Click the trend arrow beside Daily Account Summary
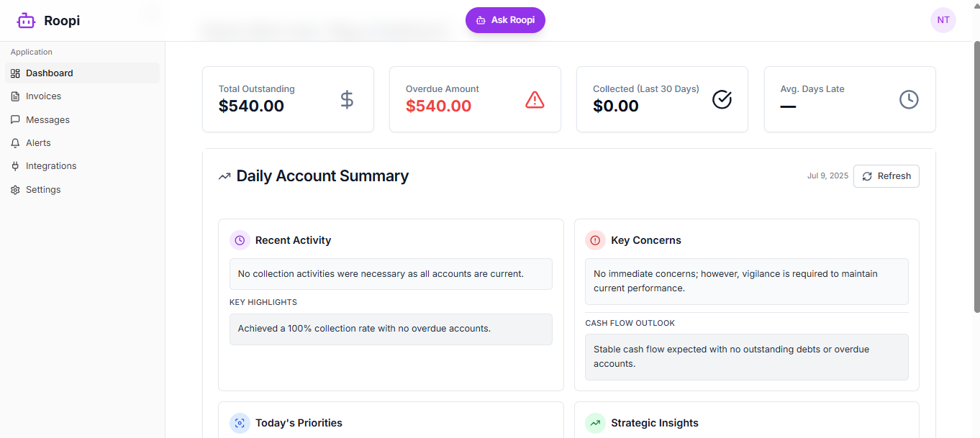The height and width of the screenshot is (438, 980). 224,176
